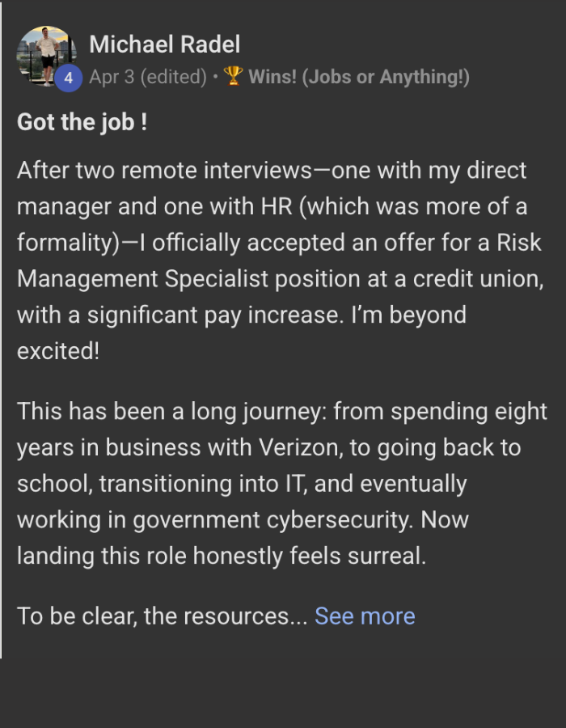
Task: Click the trophy emoji icon
Action: (233, 77)
